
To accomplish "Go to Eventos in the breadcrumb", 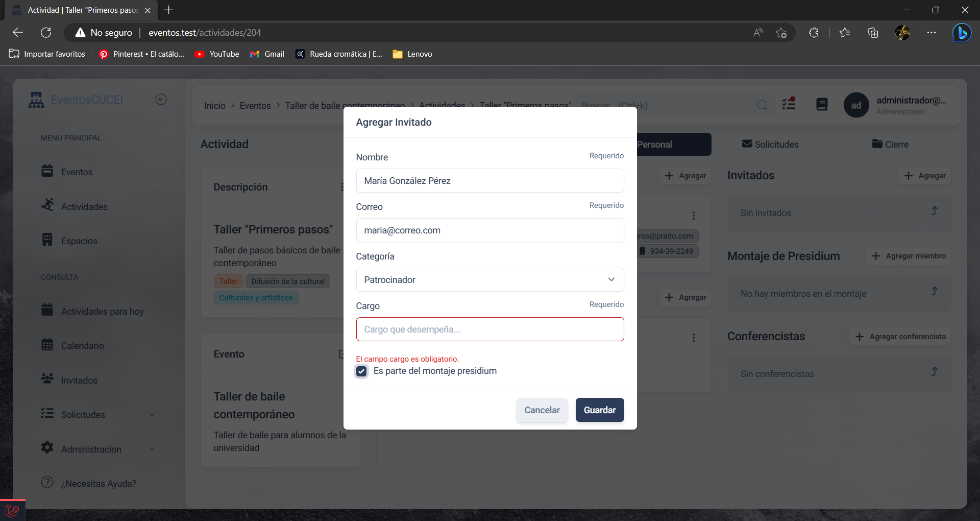I will click(x=255, y=106).
